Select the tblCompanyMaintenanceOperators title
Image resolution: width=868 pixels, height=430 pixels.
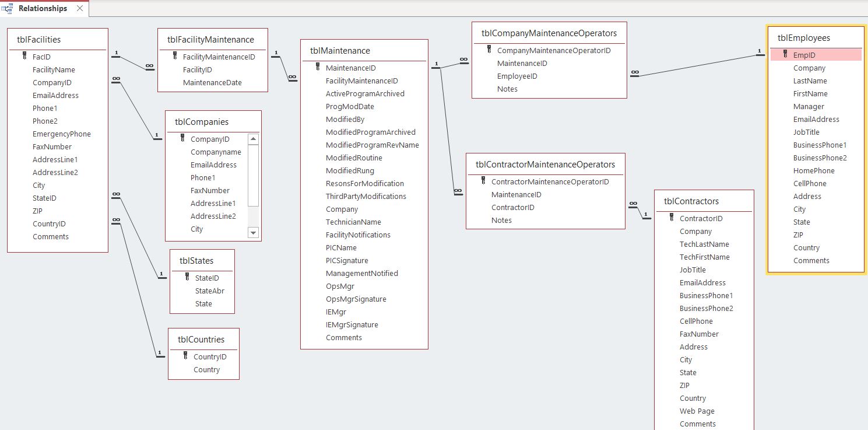[x=549, y=33]
